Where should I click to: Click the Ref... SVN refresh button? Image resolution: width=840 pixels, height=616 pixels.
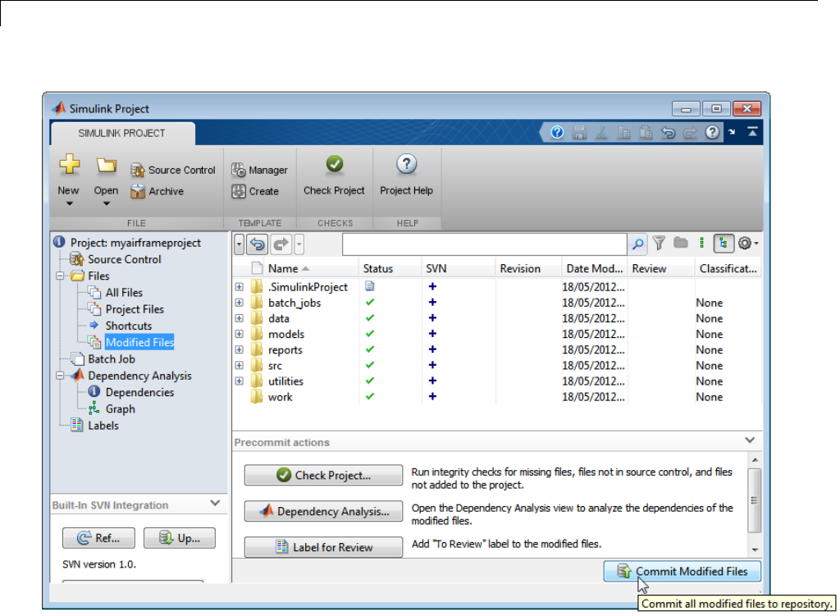[x=98, y=538]
